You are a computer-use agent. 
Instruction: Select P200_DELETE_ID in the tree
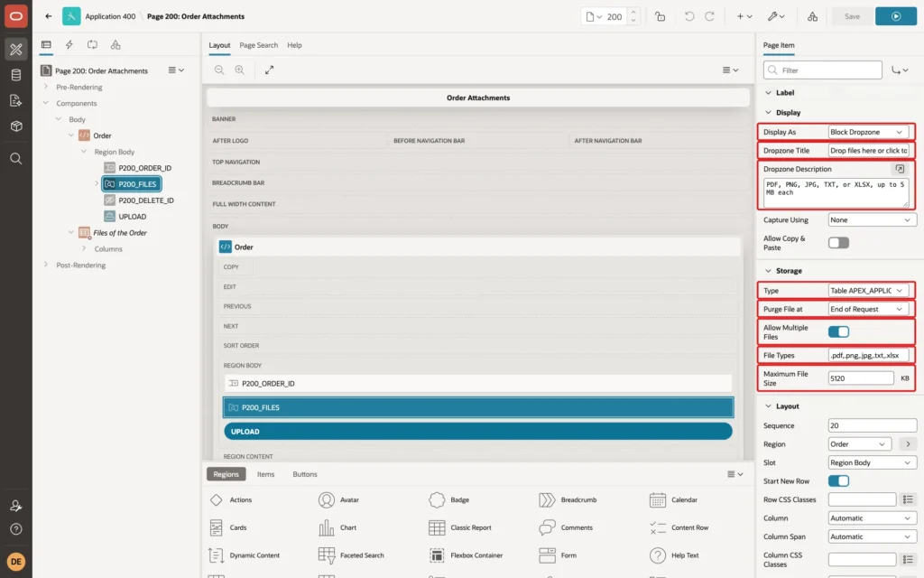click(x=145, y=200)
